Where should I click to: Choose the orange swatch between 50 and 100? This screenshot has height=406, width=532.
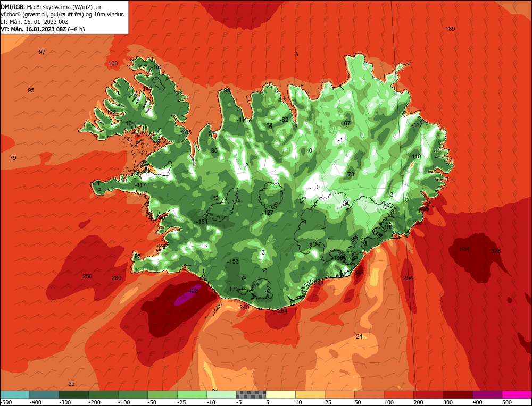pyautogui.click(x=370, y=394)
